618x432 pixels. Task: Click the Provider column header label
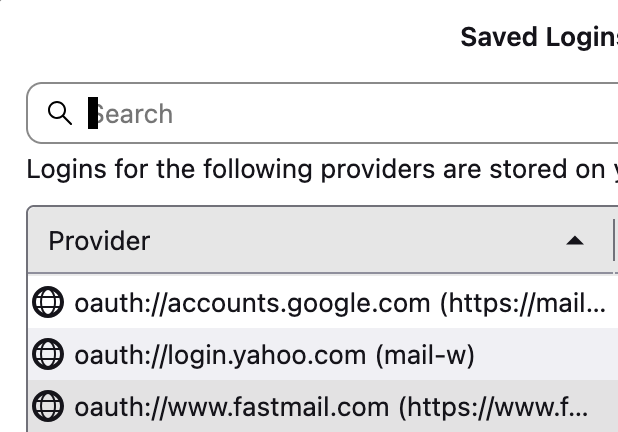99,241
